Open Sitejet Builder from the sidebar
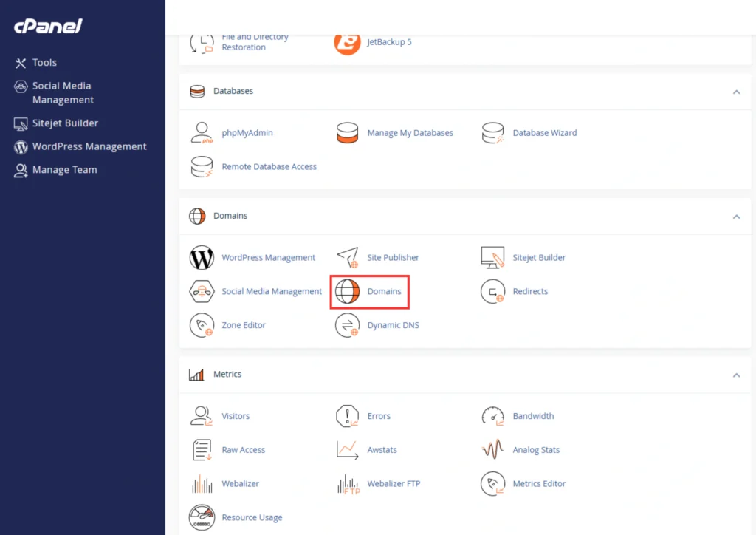This screenshot has height=535, width=756. point(65,123)
